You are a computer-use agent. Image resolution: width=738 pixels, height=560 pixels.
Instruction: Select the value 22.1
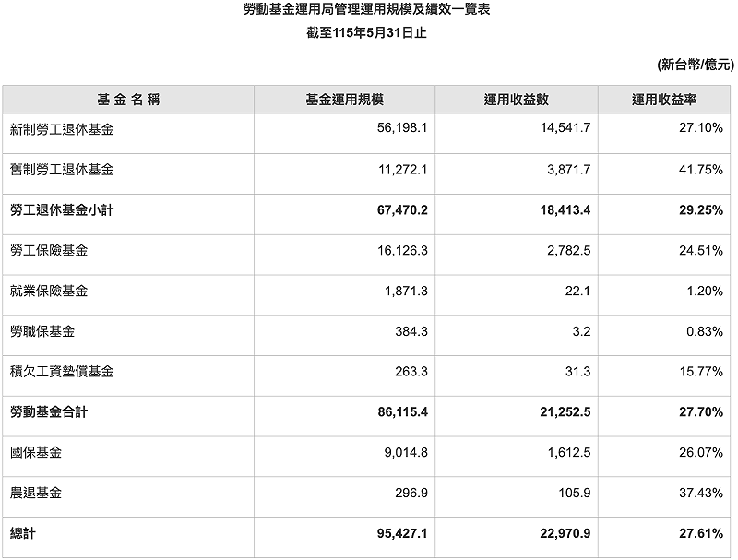point(577,291)
